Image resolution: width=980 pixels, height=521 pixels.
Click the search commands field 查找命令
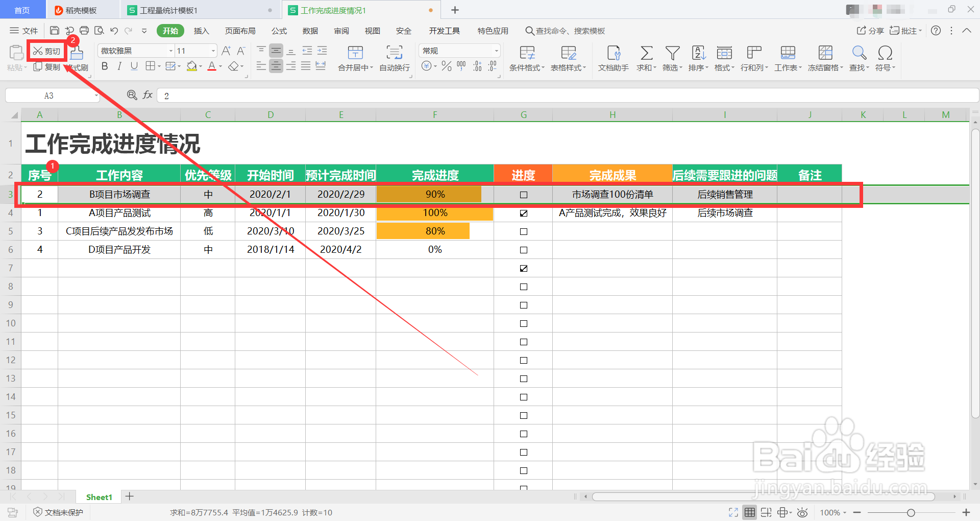pyautogui.click(x=565, y=31)
